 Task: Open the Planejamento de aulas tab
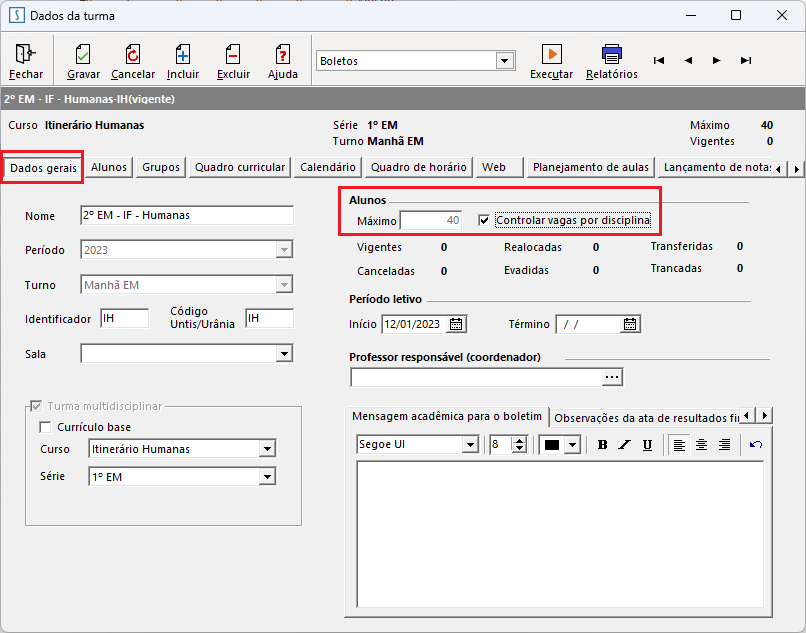point(591,168)
